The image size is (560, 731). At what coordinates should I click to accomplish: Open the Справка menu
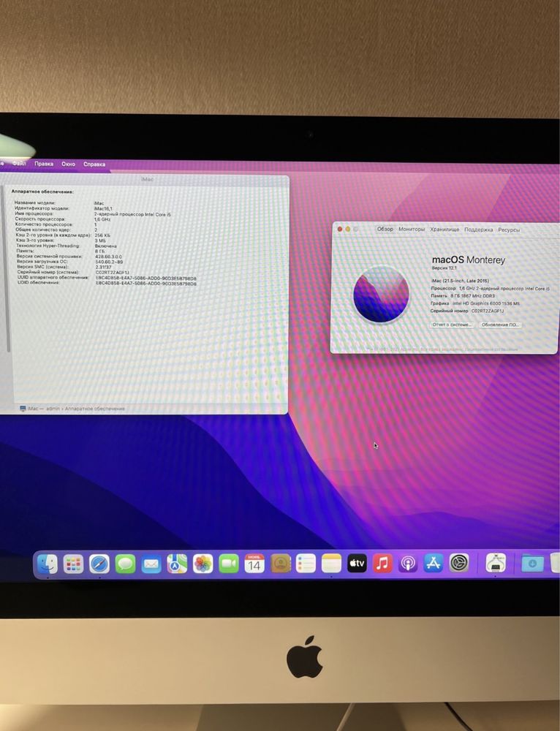pos(94,164)
